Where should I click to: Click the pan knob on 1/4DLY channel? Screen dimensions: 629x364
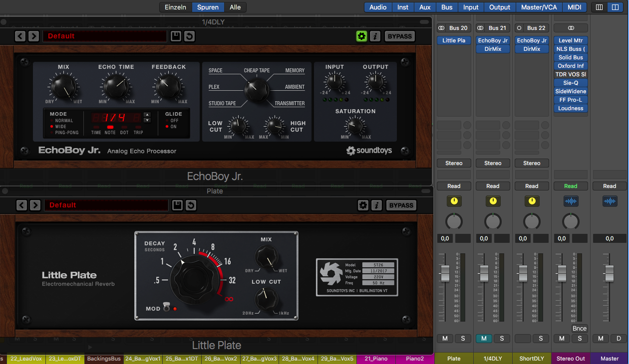tap(493, 221)
